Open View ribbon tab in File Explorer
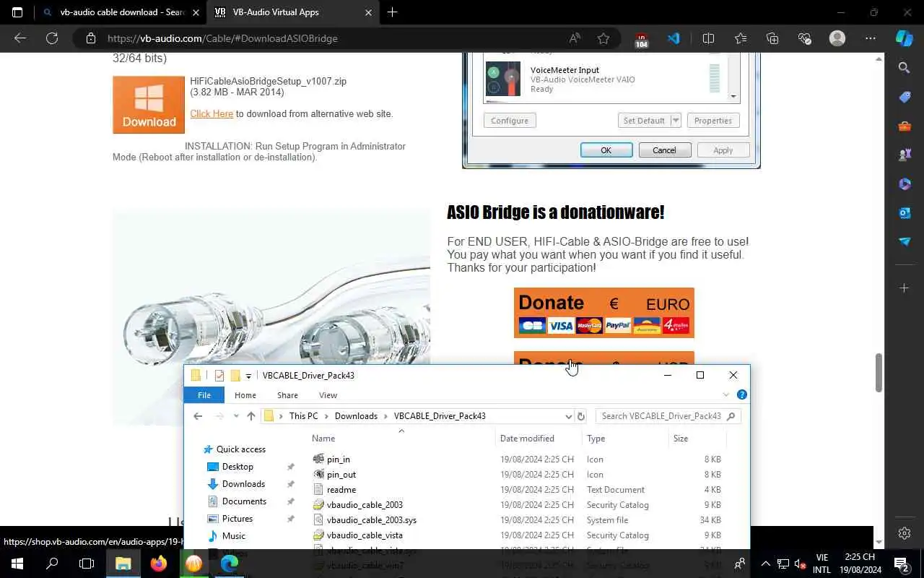The height and width of the screenshot is (578, 924). pyautogui.click(x=328, y=395)
